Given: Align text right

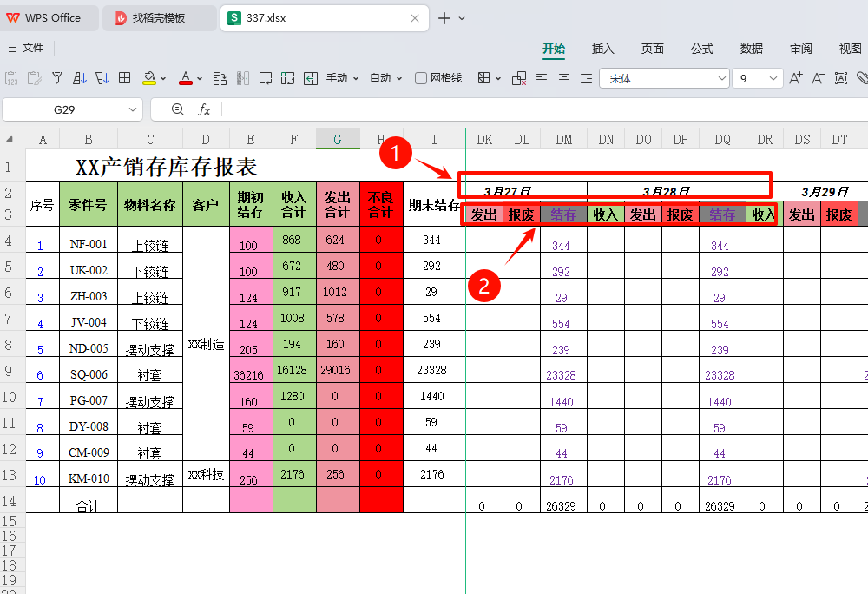Looking at the screenshot, I should point(586,79).
